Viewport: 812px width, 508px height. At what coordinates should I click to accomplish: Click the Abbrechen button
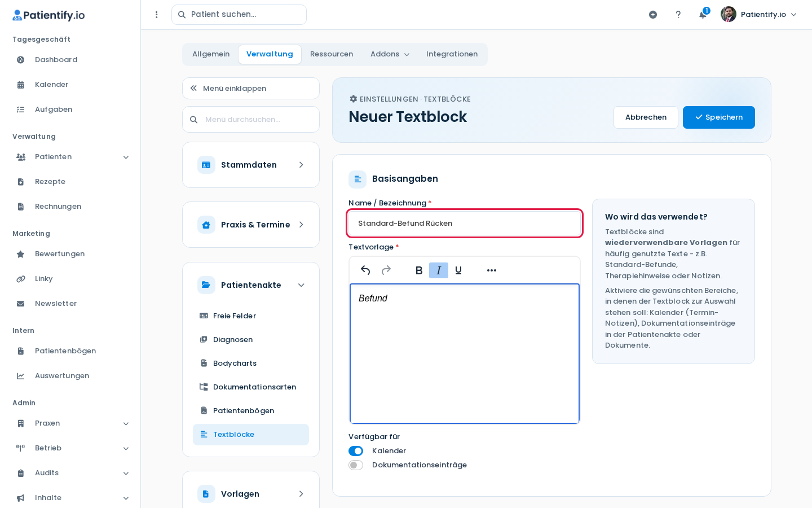646,117
